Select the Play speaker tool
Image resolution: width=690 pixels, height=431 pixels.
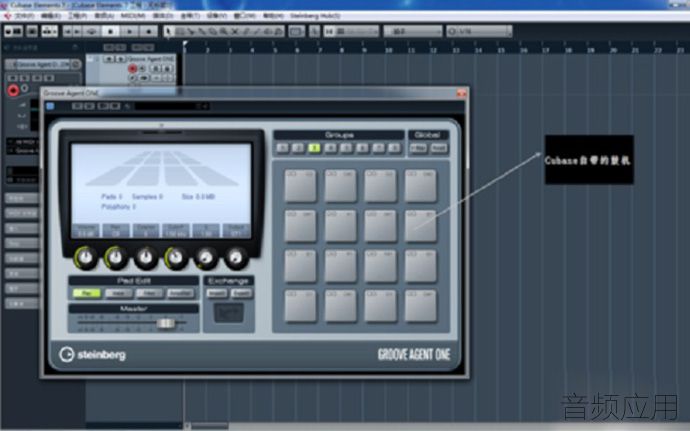[268, 31]
